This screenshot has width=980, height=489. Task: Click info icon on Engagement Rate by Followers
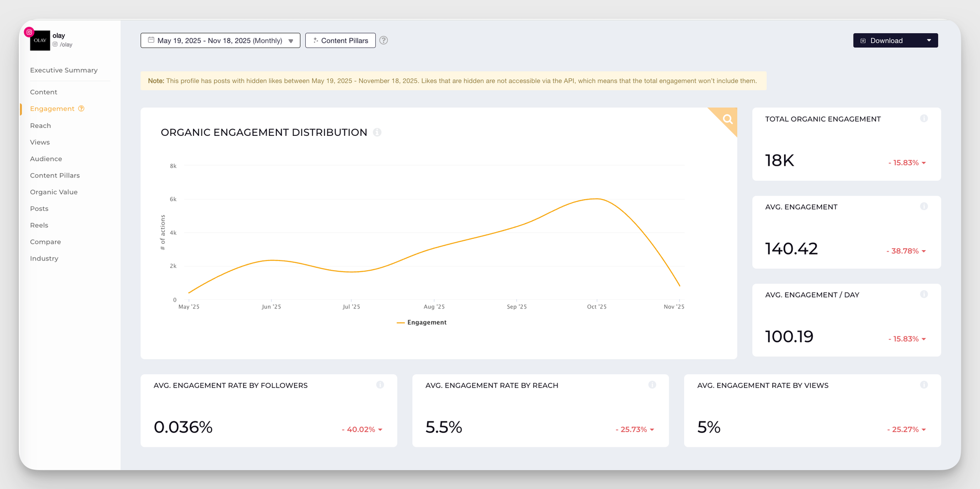pos(380,385)
